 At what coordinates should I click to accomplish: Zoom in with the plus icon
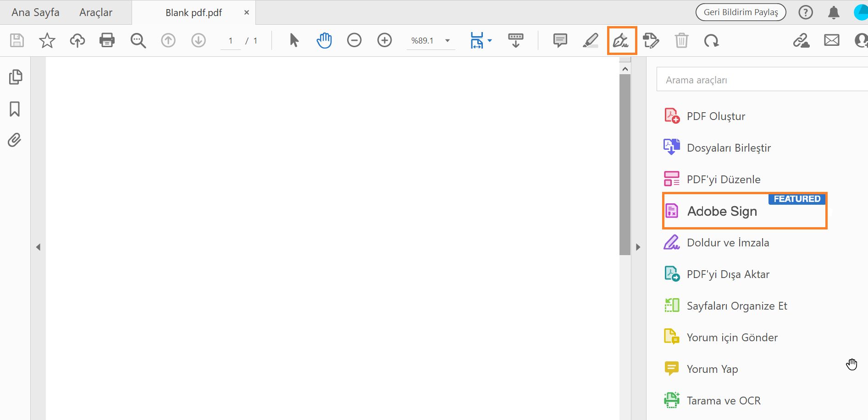click(x=385, y=40)
